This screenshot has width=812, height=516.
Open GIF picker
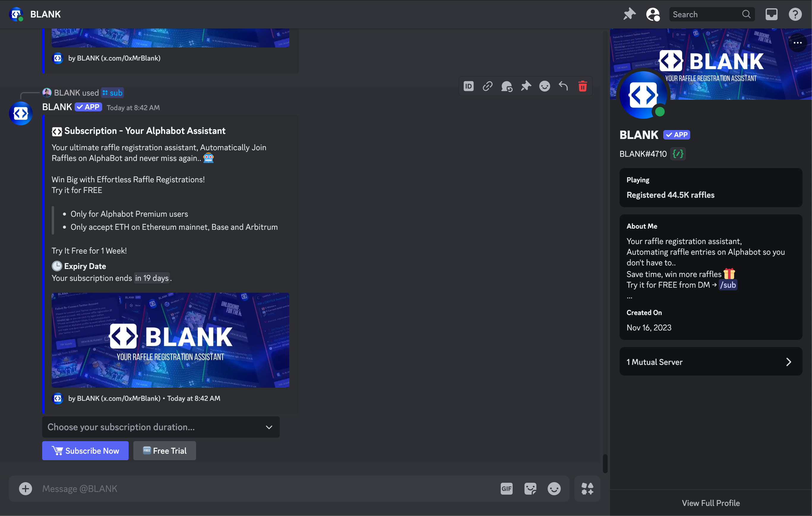click(x=506, y=488)
